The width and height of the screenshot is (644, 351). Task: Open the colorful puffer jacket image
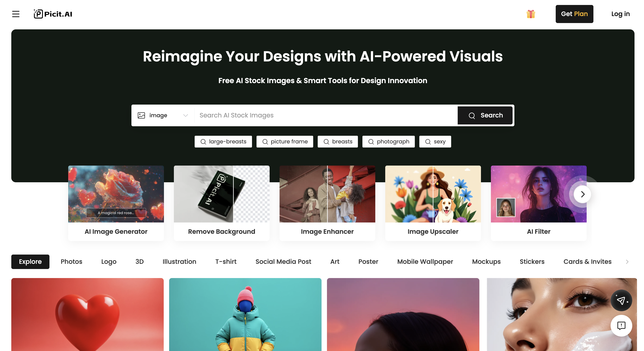click(x=245, y=314)
